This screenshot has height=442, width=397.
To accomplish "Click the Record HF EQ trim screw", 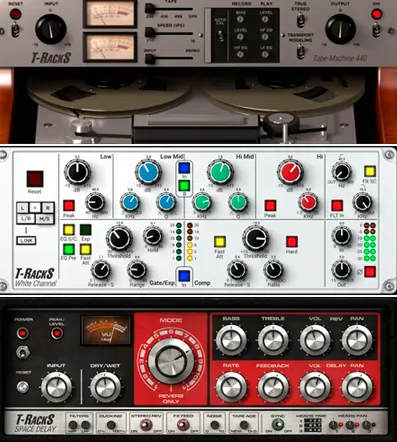I will click(x=240, y=54).
